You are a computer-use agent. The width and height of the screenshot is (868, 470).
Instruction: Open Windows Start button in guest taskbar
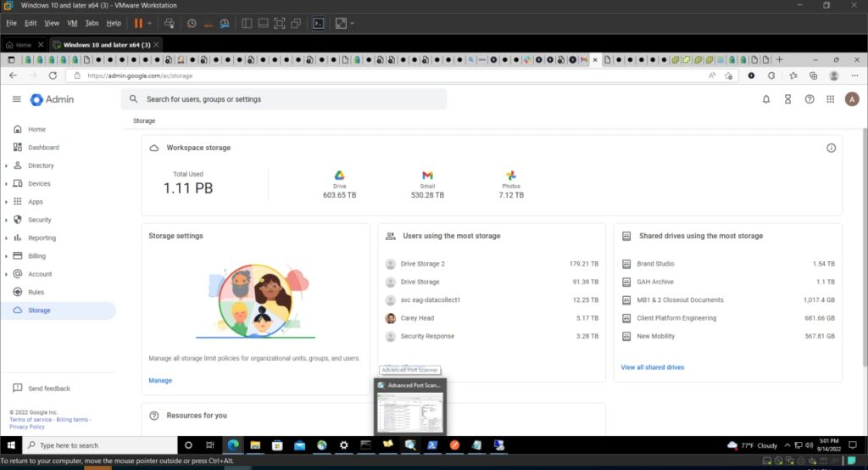(x=10, y=445)
